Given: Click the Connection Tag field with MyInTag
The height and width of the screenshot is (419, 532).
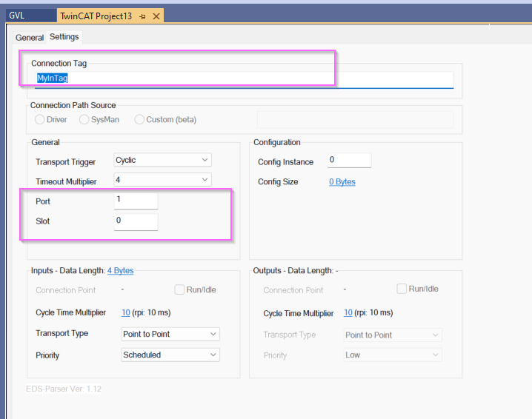Looking at the screenshot, I should pyautogui.click(x=244, y=78).
